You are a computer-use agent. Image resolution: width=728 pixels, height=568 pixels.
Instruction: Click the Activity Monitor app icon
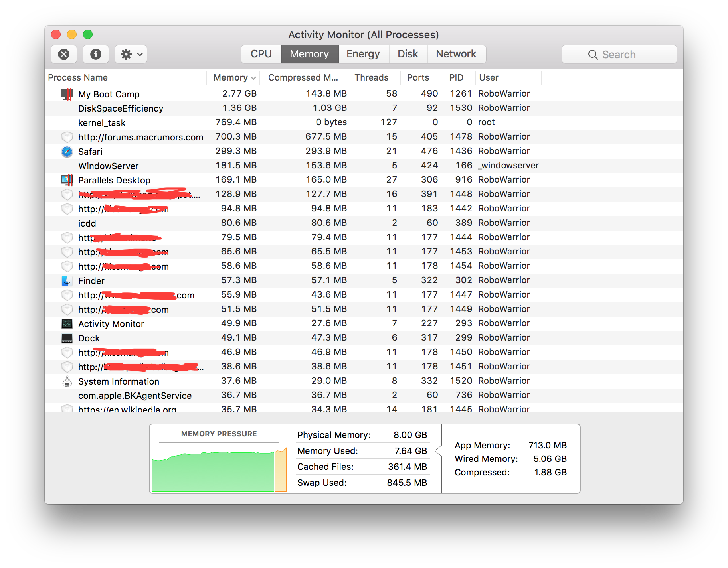[67, 324]
